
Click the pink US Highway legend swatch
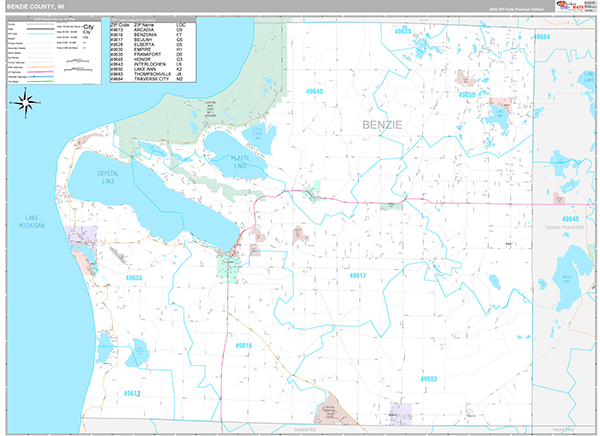[x=41, y=72]
